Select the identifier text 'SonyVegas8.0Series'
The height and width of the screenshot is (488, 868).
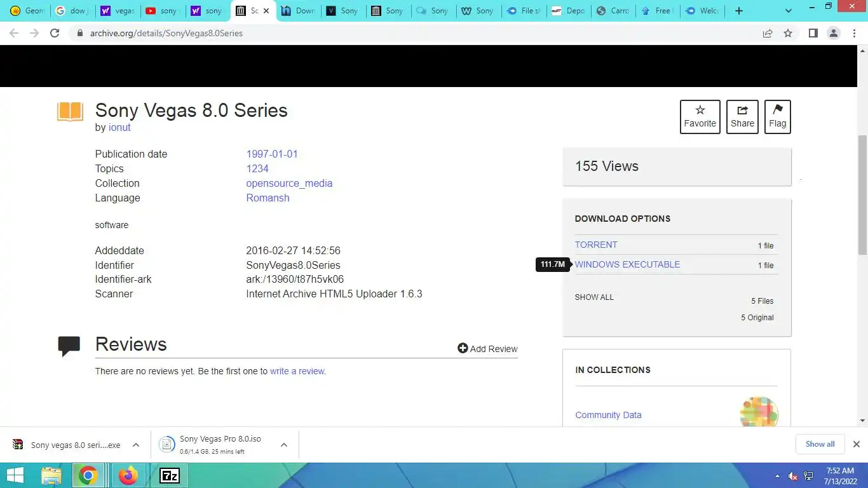click(x=293, y=265)
